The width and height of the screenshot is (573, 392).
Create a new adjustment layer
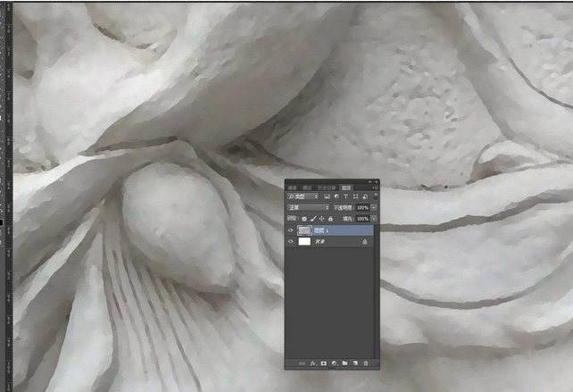pos(333,363)
